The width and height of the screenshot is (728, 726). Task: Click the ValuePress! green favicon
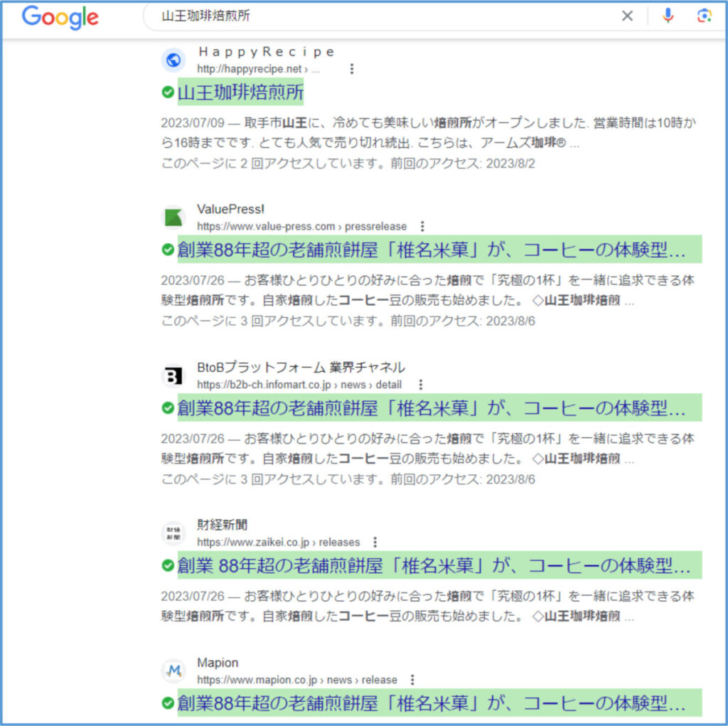(173, 218)
